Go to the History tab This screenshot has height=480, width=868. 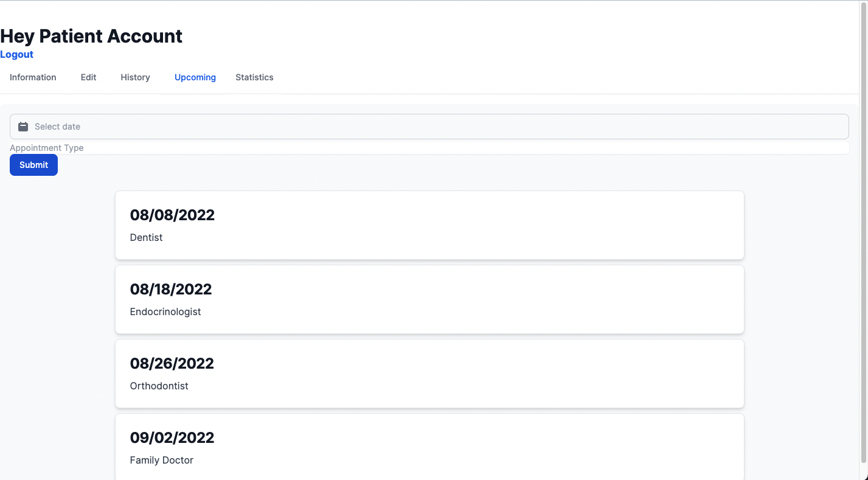tap(135, 77)
